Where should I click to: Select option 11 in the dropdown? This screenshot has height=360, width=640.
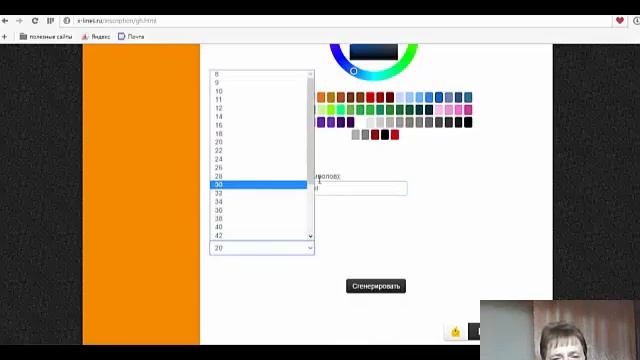point(258,100)
